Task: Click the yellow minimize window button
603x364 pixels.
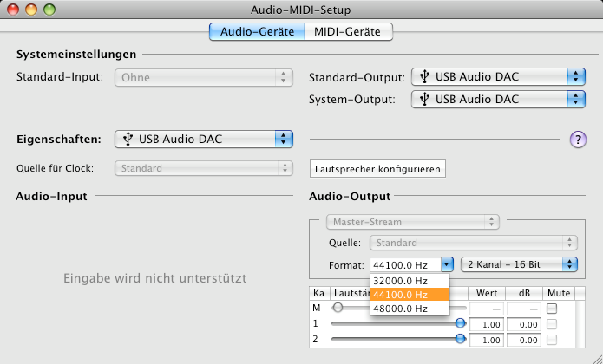Action: [31, 10]
